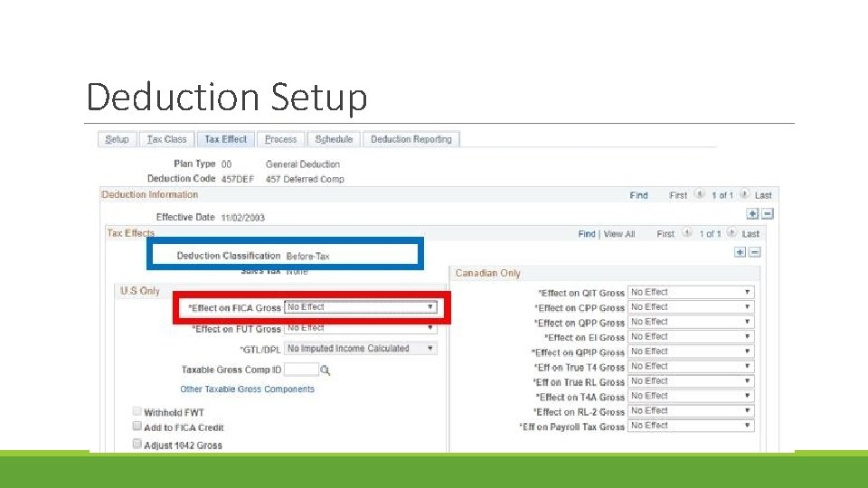Add a new Deduction Information row
Image resolution: width=868 pixels, height=488 pixels.
point(752,213)
